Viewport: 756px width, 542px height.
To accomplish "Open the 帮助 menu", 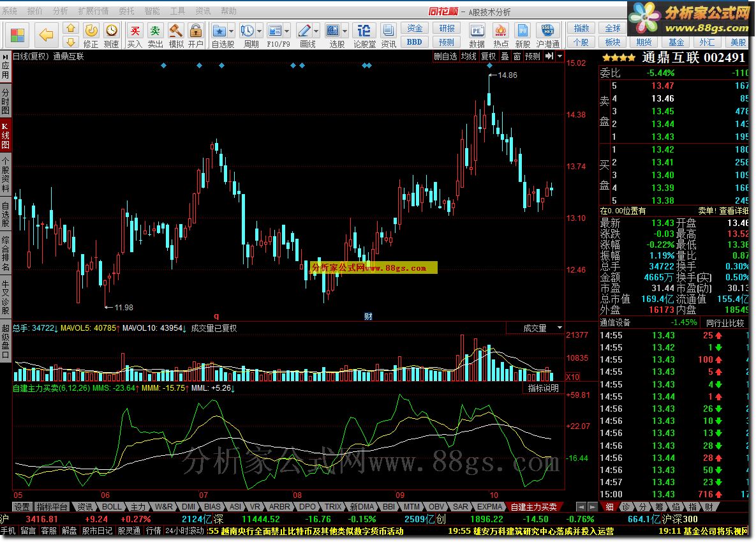I will click(x=228, y=11).
